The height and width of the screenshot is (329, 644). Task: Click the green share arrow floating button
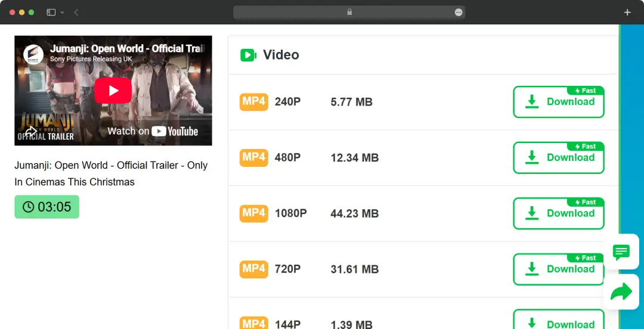point(621,291)
